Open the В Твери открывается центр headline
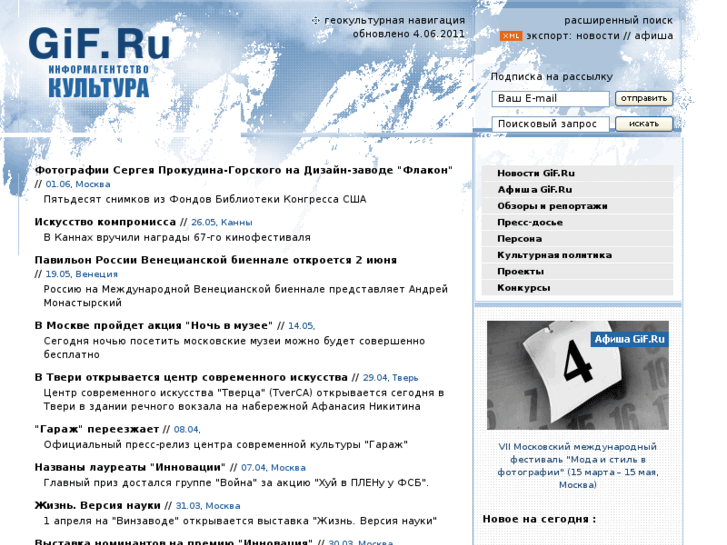Viewport: 727px width, 545px height. pyautogui.click(x=191, y=378)
